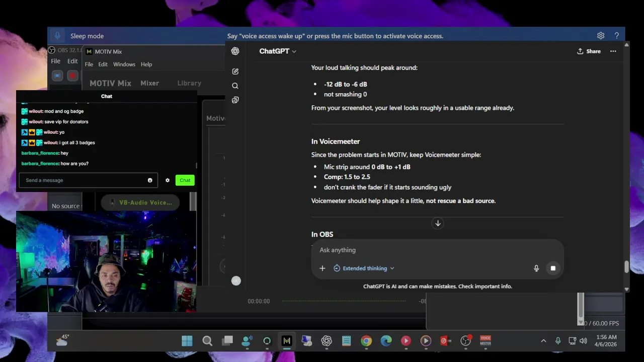
Task: Switch to the Library tab in MOTIV Mix
Action: coord(189,83)
